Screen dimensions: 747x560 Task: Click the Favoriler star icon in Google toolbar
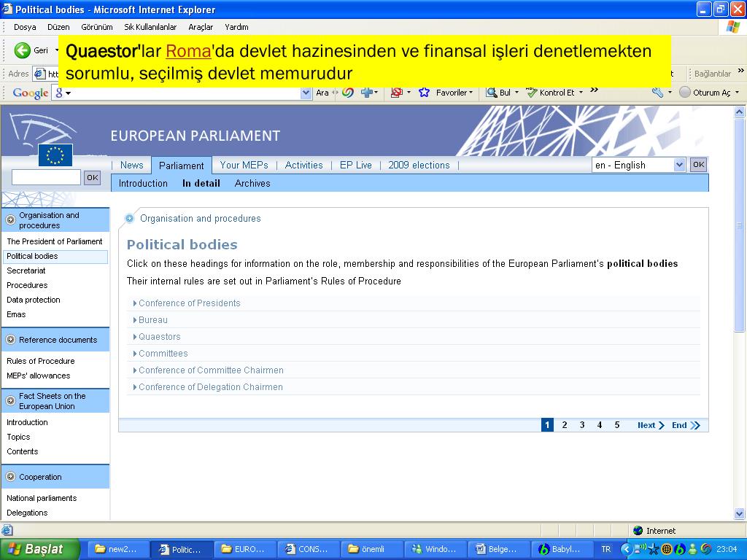(x=424, y=93)
